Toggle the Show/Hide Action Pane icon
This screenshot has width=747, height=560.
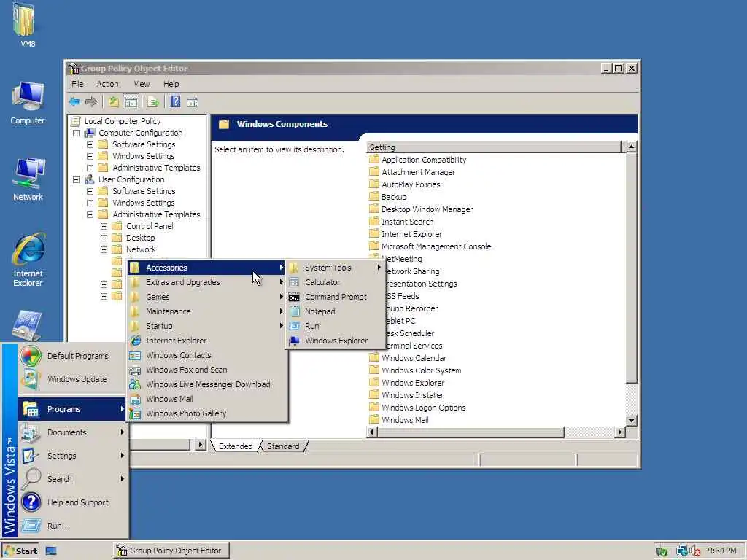193,102
